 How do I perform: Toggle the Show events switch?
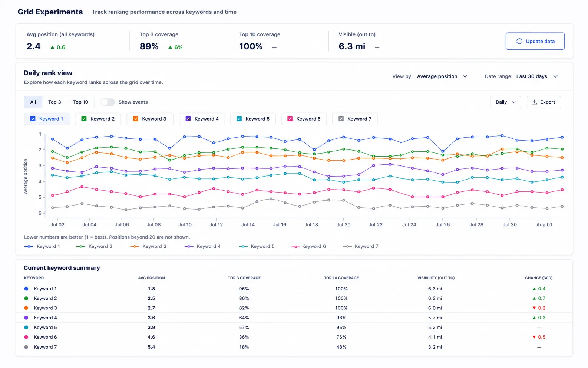(108, 102)
